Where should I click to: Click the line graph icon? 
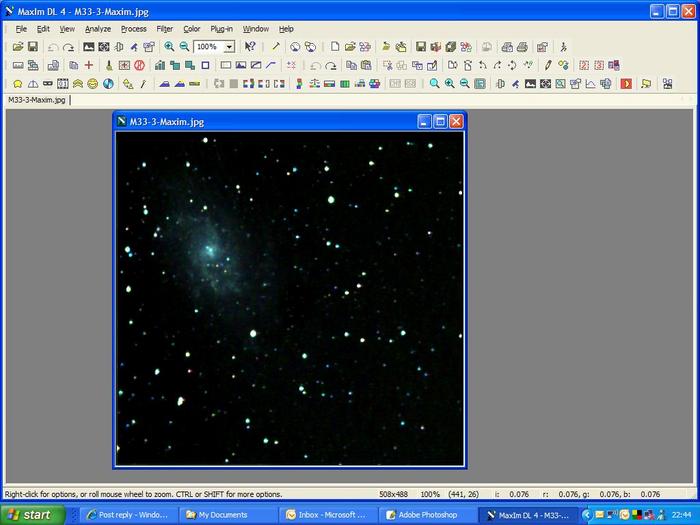590,83
